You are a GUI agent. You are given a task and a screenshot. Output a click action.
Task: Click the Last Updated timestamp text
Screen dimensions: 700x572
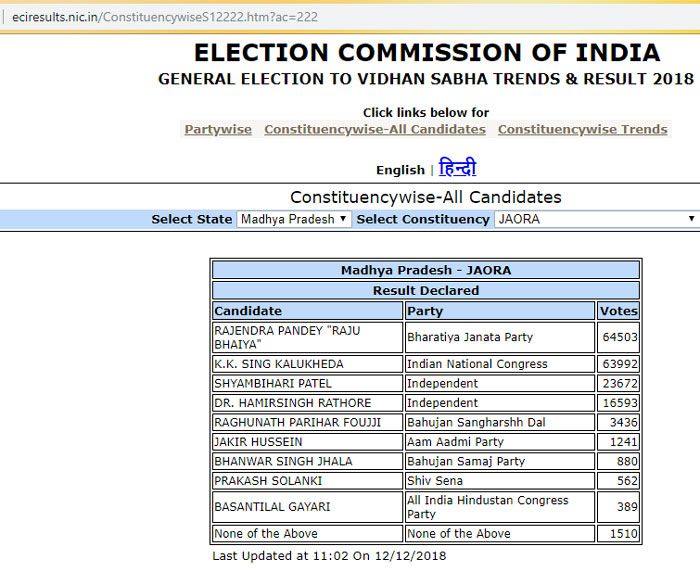click(x=329, y=556)
